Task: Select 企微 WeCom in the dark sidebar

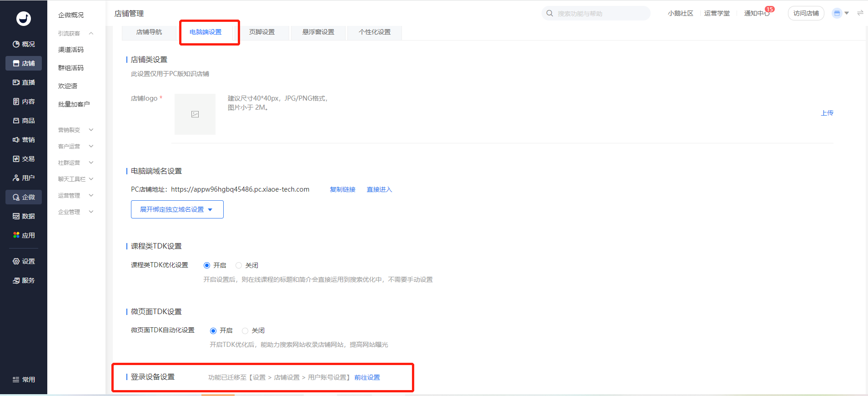Action: click(x=24, y=197)
